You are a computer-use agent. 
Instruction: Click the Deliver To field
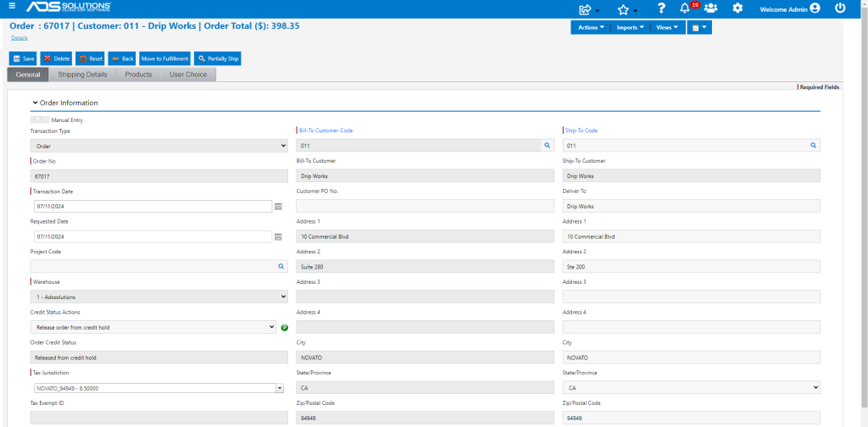tap(692, 206)
